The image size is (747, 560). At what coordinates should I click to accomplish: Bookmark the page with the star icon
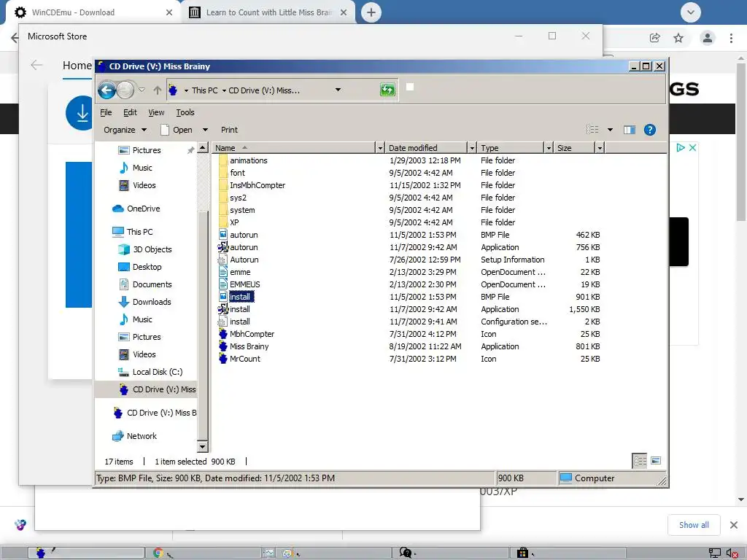(x=678, y=38)
